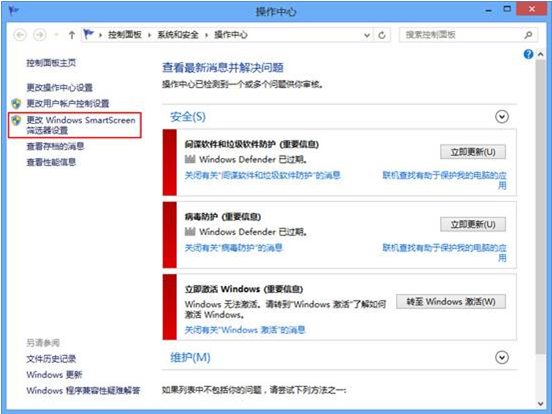Collapse the 安全(S) section chevron
Screen dimensions: 552x414
pos(502,117)
